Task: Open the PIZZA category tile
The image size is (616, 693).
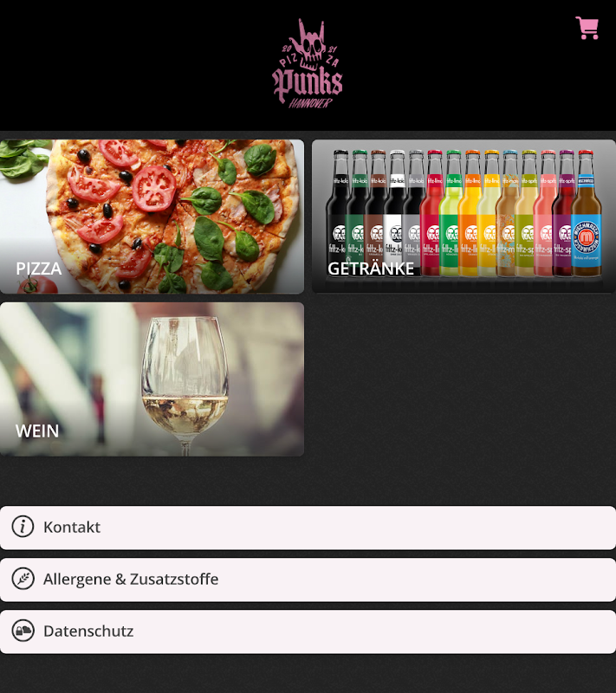Action: pos(152,217)
